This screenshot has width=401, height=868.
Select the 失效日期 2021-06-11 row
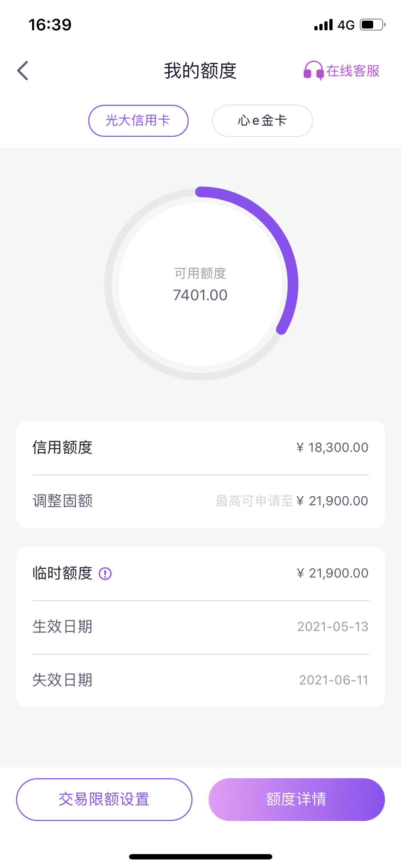(200, 681)
